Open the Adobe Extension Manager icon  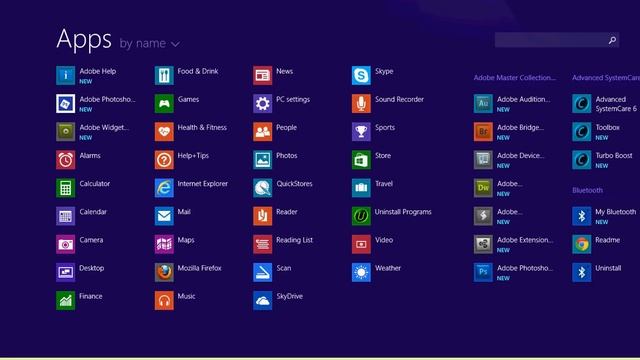pos(483,244)
